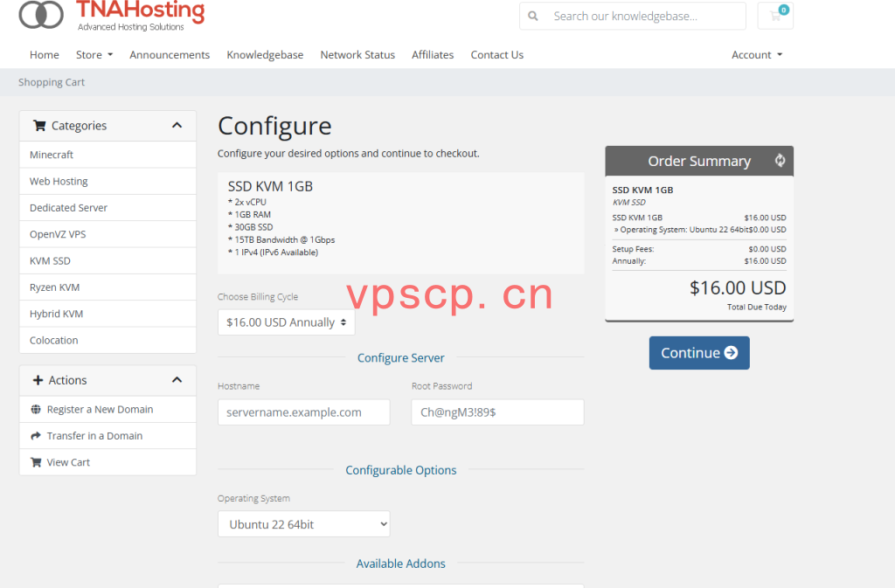Click the SSD KVM 1GB product heading
Viewport: 895px width, 588px height.
pos(271,186)
